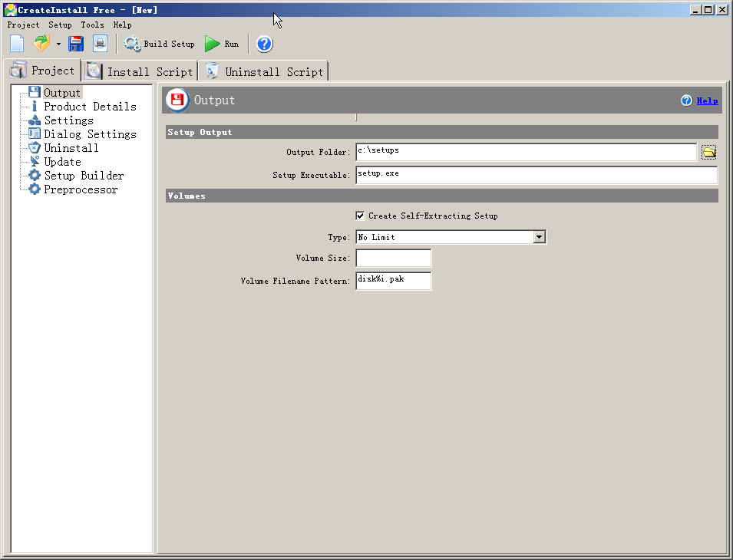Select Uninstall in the project tree
This screenshot has width=733, height=560.
[x=71, y=148]
